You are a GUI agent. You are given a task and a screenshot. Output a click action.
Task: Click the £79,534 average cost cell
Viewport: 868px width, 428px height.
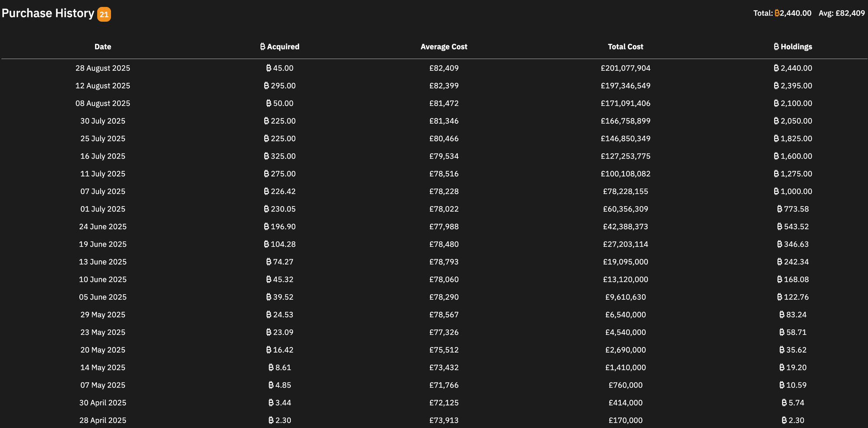[444, 156]
